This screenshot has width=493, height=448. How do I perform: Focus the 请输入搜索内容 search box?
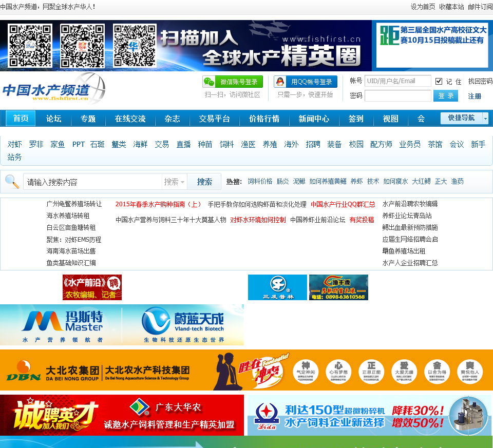(92, 182)
